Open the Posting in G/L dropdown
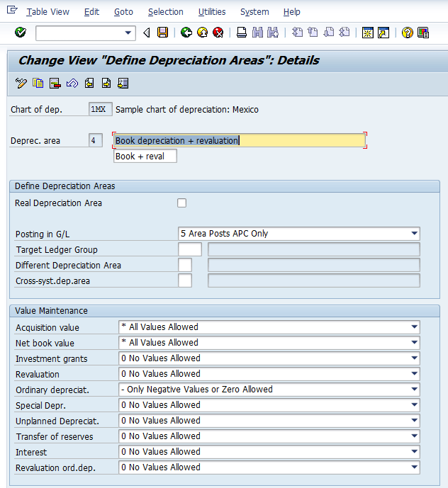Image resolution: width=448 pixels, height=488 pixels. click(414, 234)
